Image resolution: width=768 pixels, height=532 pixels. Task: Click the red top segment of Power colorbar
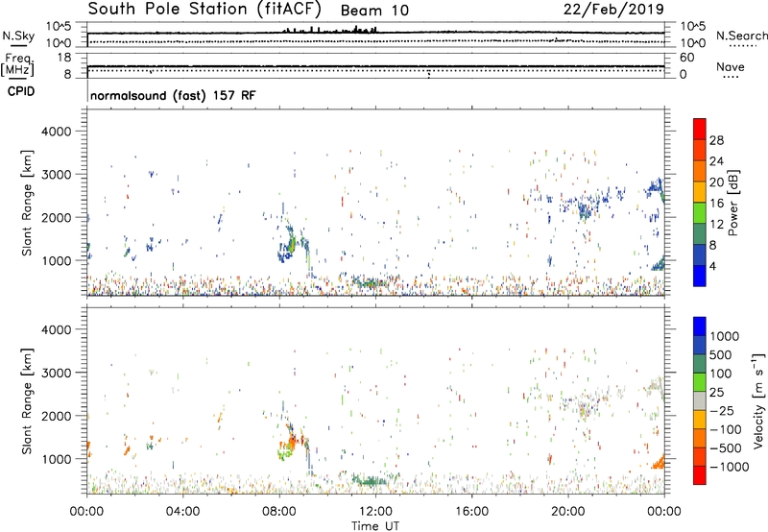coord(700,129)
